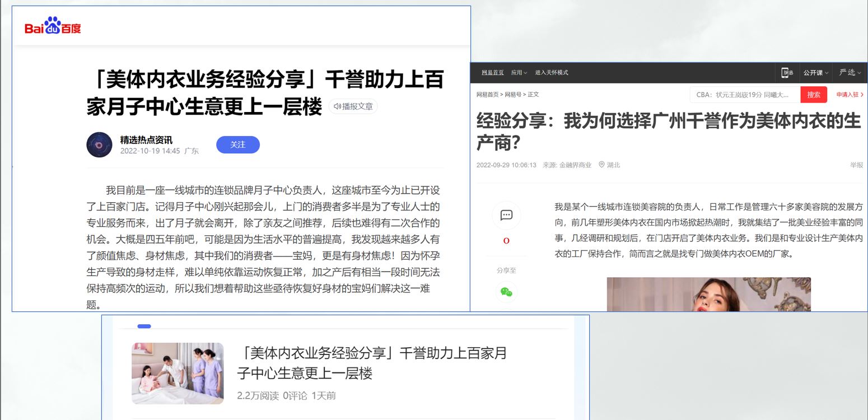This screenshot has height=420, width=868.
Task: Open the NetEase mobile phone icon
Action: point(788,73)
